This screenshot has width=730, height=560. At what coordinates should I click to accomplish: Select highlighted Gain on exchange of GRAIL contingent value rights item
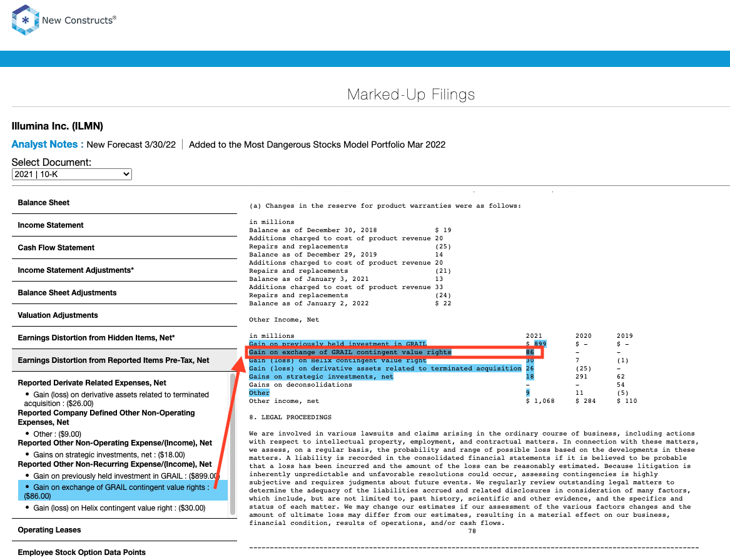click(123, 491)
